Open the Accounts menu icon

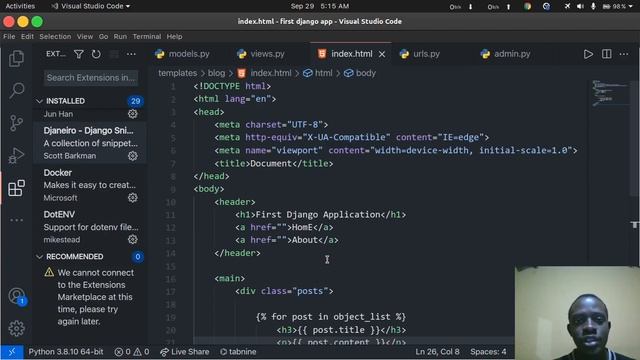click(17, 296)
